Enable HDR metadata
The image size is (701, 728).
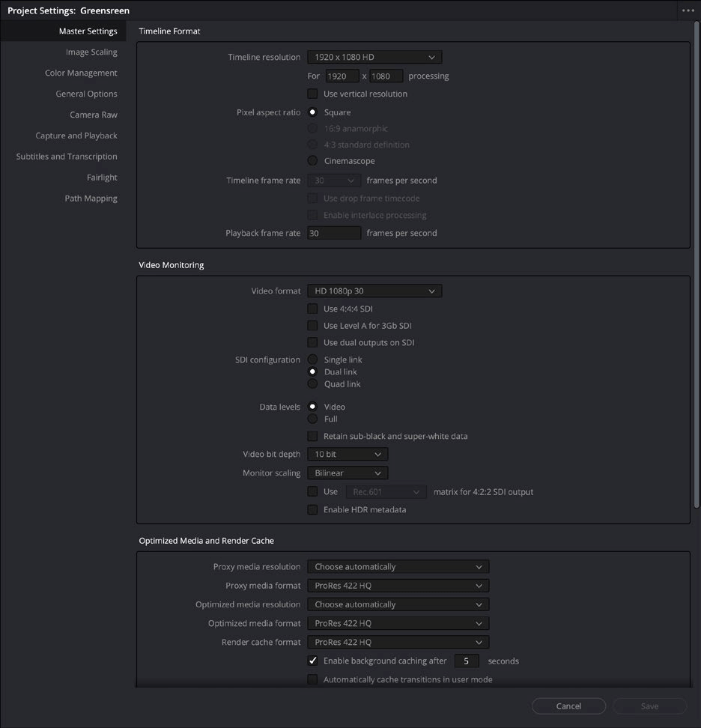[x=312, y=509]
